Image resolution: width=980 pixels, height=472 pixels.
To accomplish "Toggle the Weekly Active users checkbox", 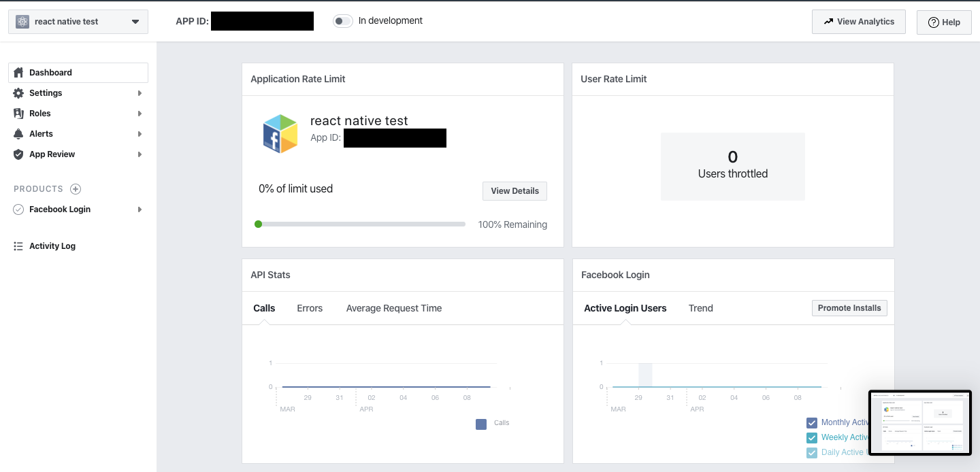I will click(811, 437).
